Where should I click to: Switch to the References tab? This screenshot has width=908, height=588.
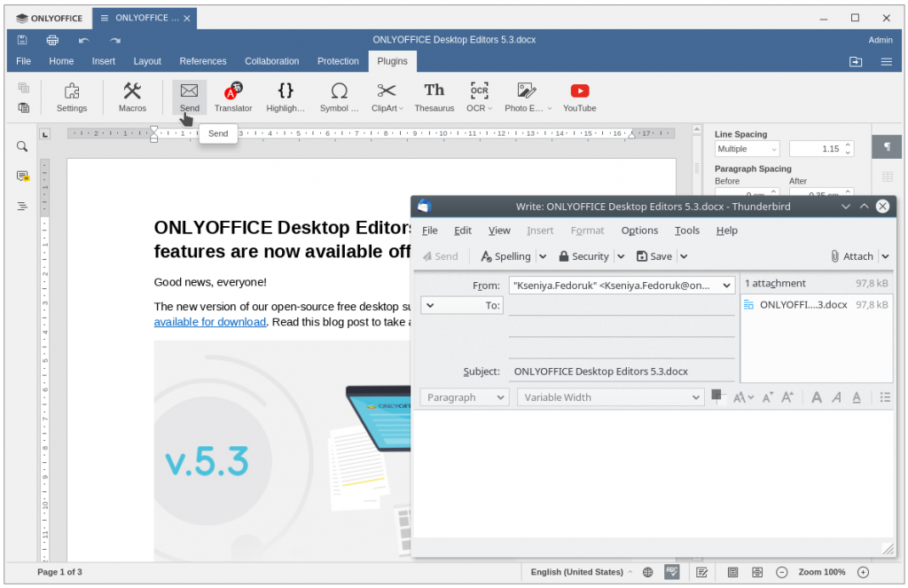tap(203, 61)
